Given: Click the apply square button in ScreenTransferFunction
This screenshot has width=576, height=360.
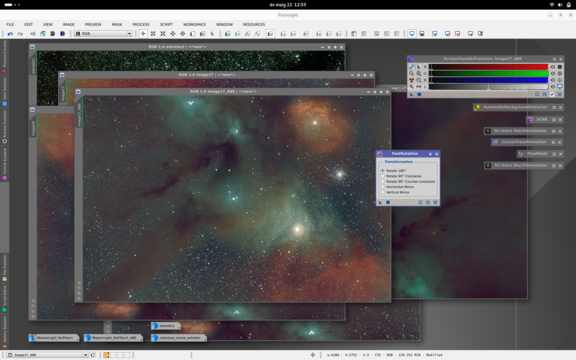Looking at the screenshot, I should [x=419, y=94].
